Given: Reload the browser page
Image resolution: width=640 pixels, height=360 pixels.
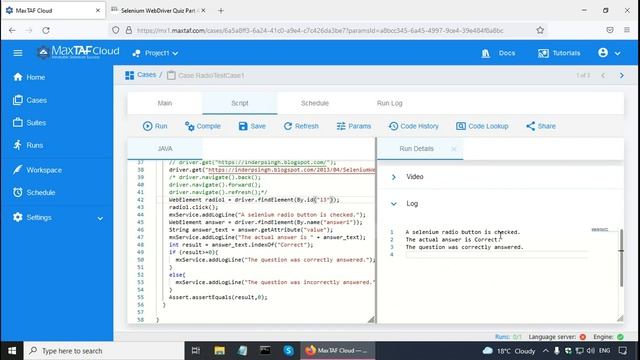Looking at the screenshot, I should (x=46, y=30).
